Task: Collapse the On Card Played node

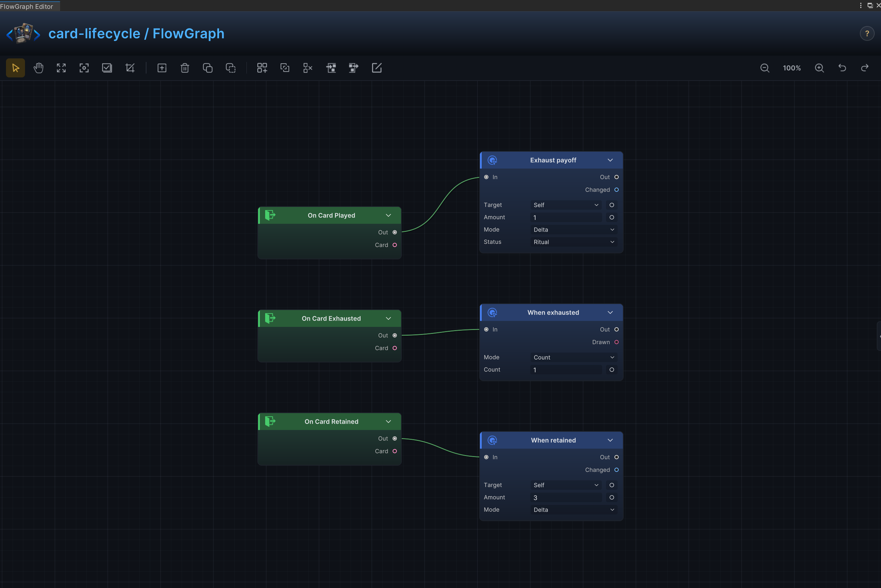Action: click(388, 215)
